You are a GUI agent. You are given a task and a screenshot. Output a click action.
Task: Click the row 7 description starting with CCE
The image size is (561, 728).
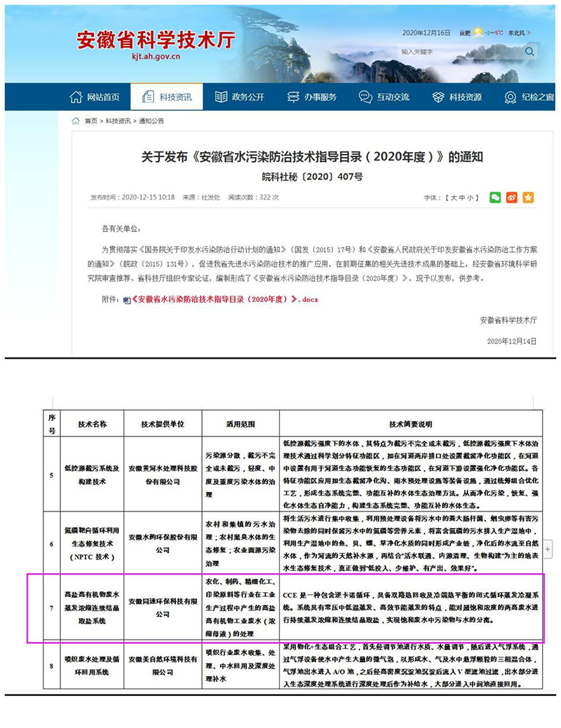[411, 607]
